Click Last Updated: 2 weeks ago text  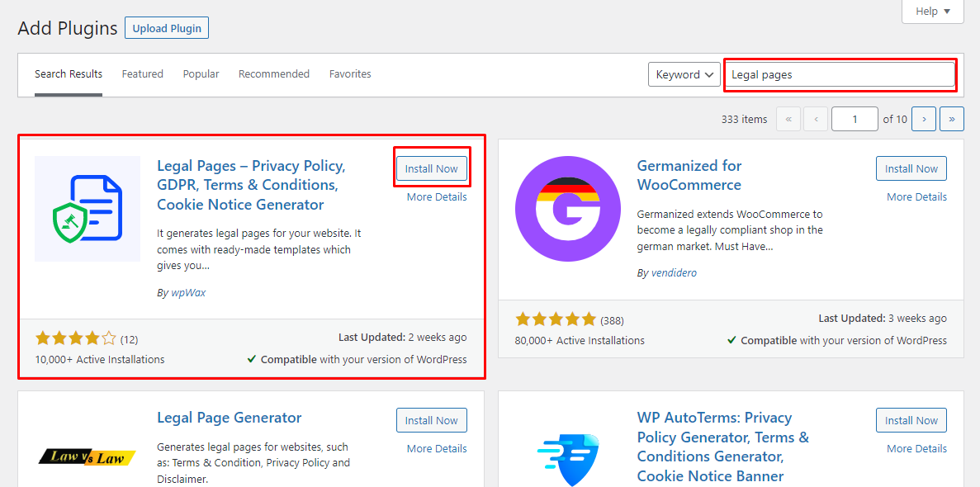(403, 337)
